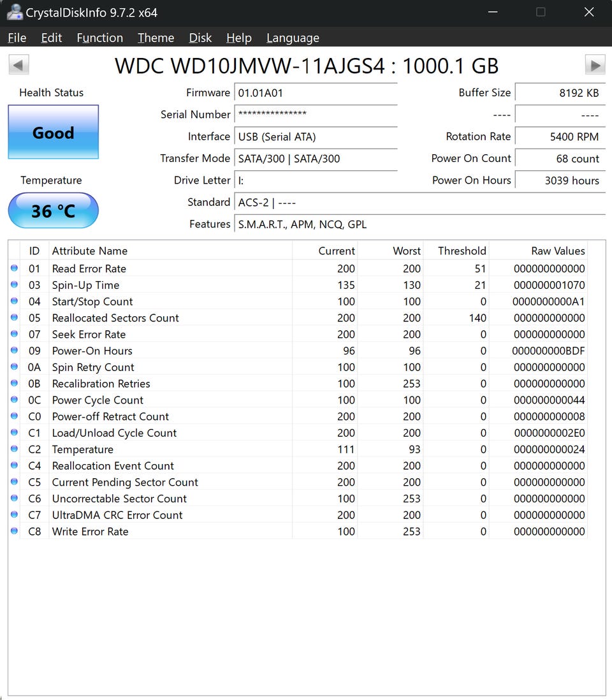Viewport: 612px width, 700px height.
Task: Click the masked Serial Number field
Action: point(316,114)
